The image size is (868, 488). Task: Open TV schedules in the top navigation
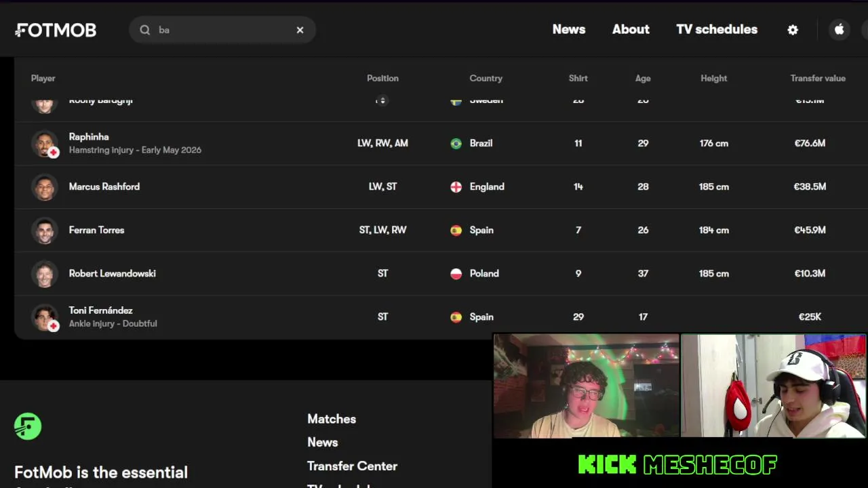click(717, 29)
